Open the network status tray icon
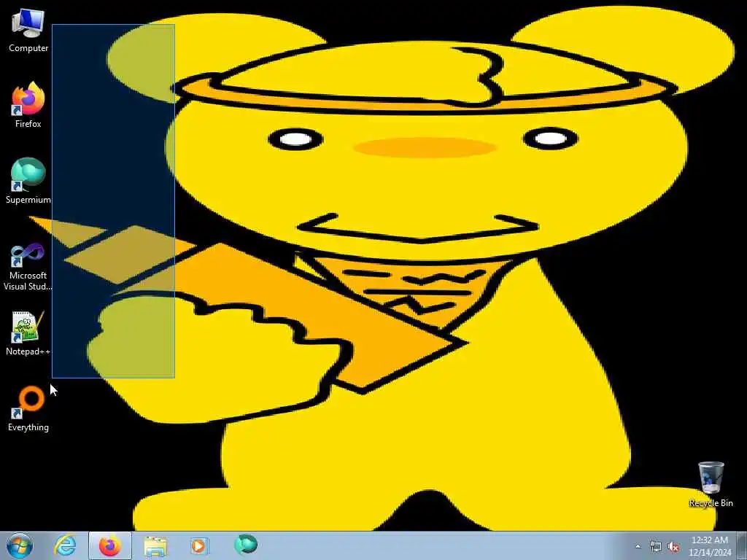The height and width of the screenshot is (560, 747). (656, 547)
